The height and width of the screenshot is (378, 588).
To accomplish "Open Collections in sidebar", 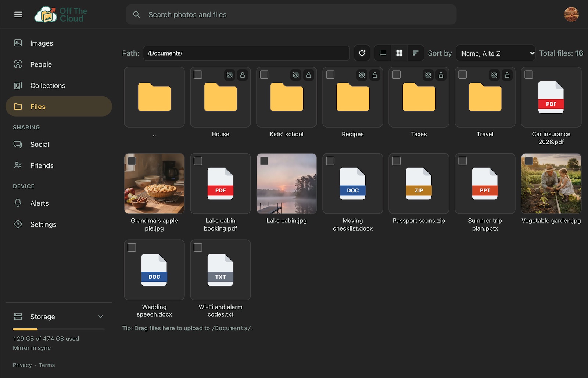I will coord(59,85).
